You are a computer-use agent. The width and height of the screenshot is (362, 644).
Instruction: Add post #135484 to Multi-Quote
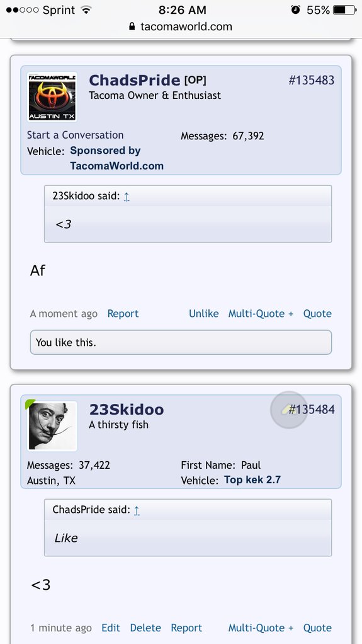tap(261, 628)
